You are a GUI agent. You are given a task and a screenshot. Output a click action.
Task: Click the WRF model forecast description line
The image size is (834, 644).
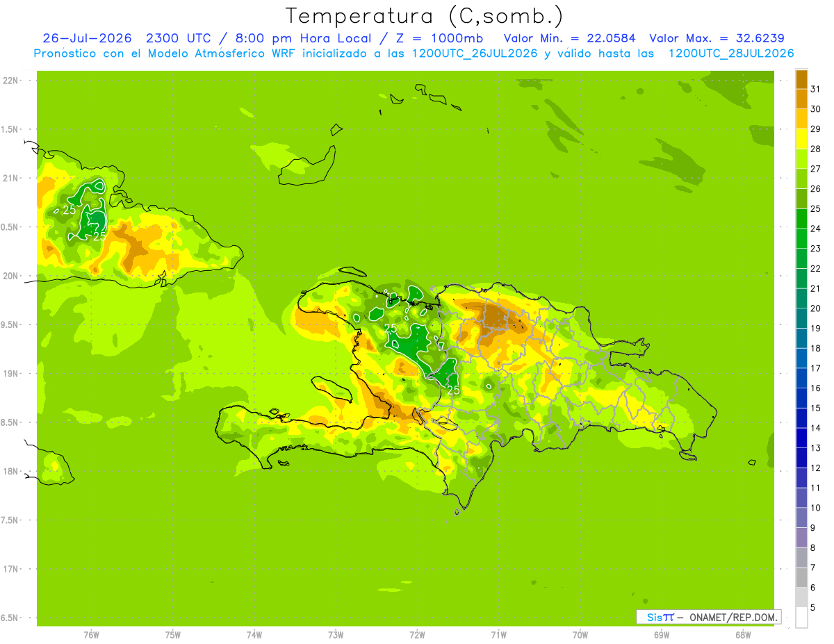coord(414,53)
